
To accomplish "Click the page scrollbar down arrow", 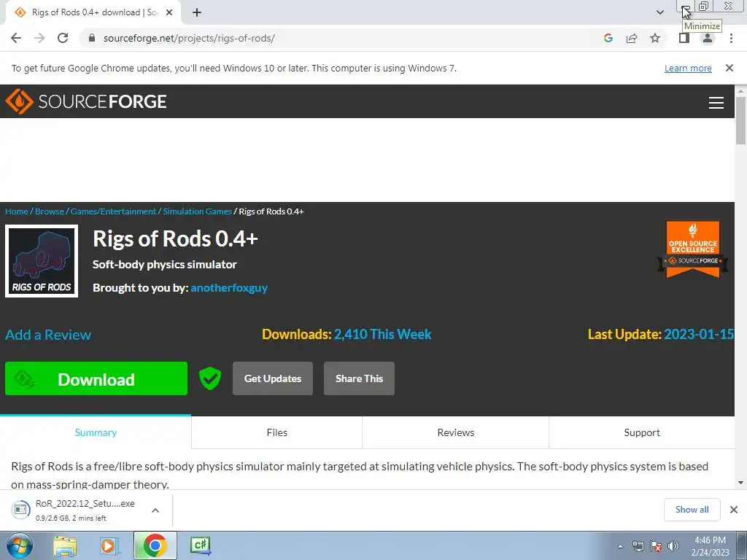I will (740, 483).
